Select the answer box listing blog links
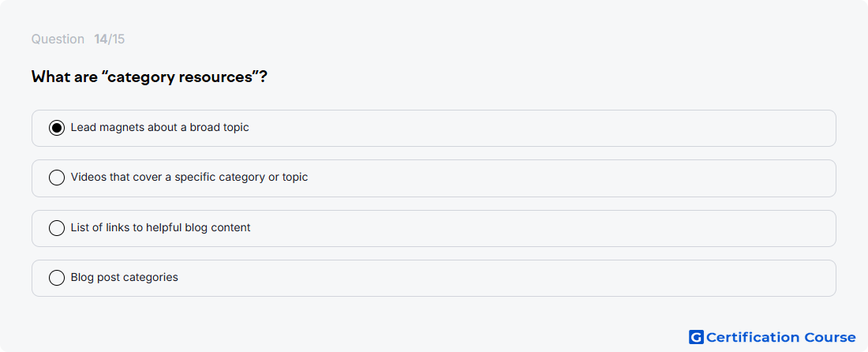 pos(434,229)
